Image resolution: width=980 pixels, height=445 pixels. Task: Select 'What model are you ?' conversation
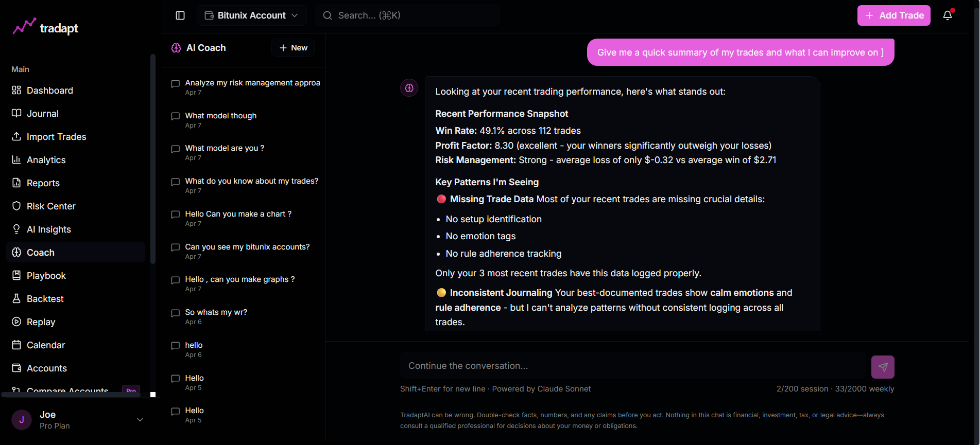(x=225, y=148)
